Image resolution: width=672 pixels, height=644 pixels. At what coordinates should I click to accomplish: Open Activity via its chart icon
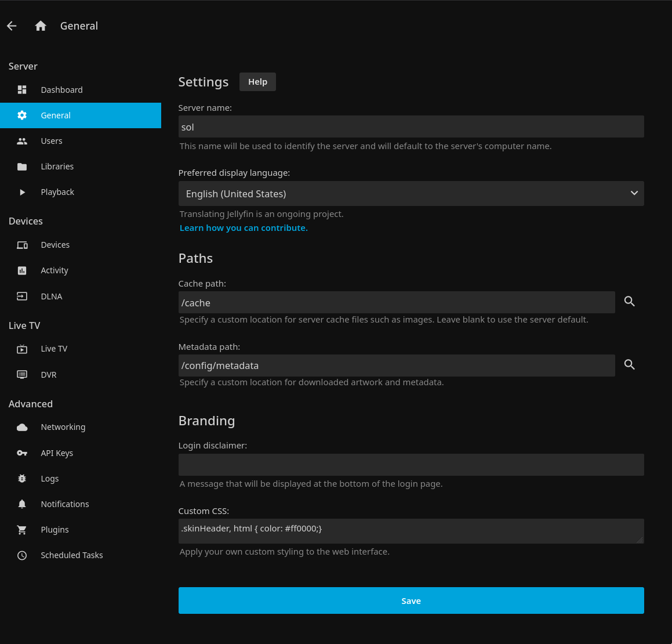pos(21,270)
